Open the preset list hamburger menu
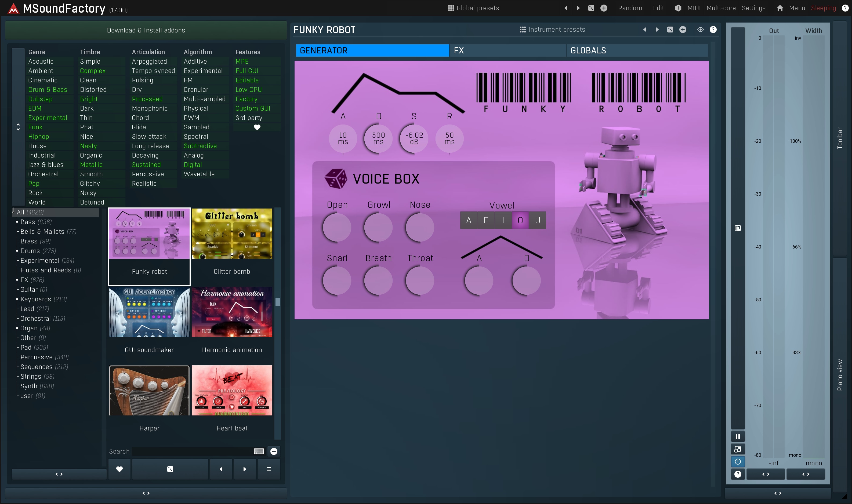 coord(269,469)
